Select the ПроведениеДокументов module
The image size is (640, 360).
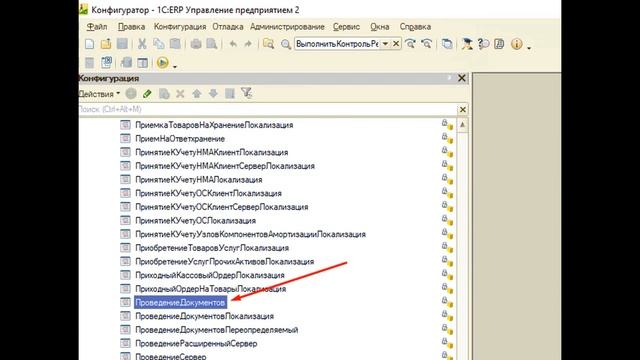point(180,302)
